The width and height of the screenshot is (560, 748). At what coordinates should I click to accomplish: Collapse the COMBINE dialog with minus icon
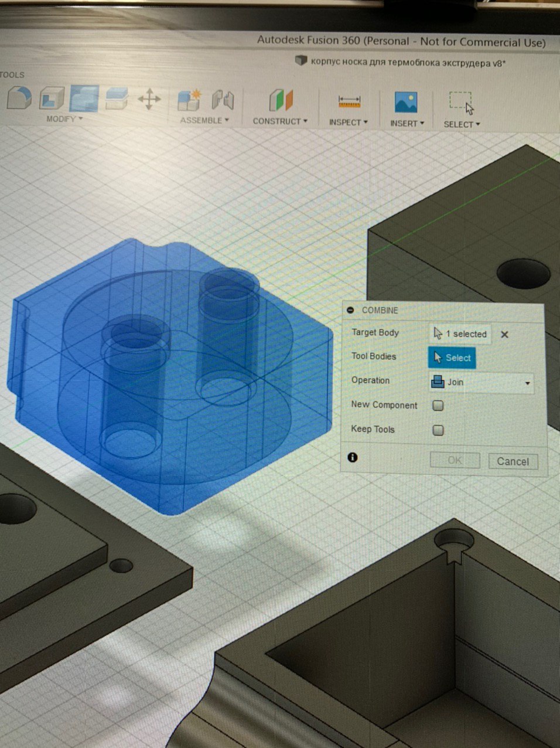[x=350, y=310]
